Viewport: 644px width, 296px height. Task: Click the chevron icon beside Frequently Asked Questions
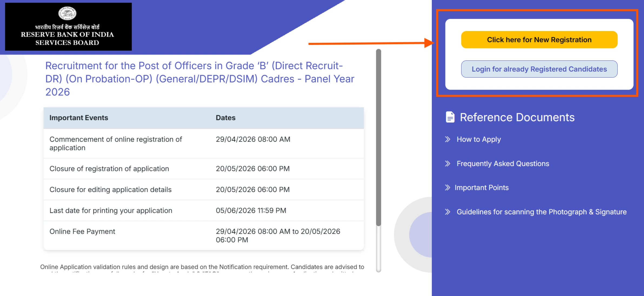(x=448, y=164)
